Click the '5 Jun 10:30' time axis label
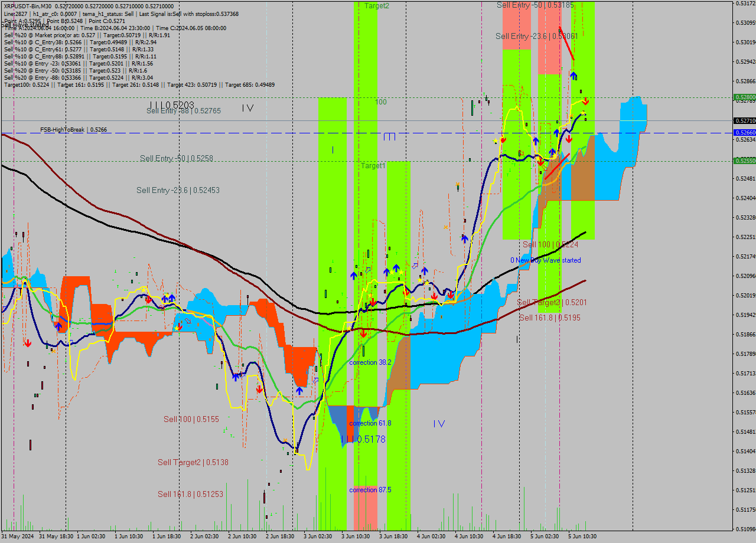756x543 pixels. pos(582,537)
